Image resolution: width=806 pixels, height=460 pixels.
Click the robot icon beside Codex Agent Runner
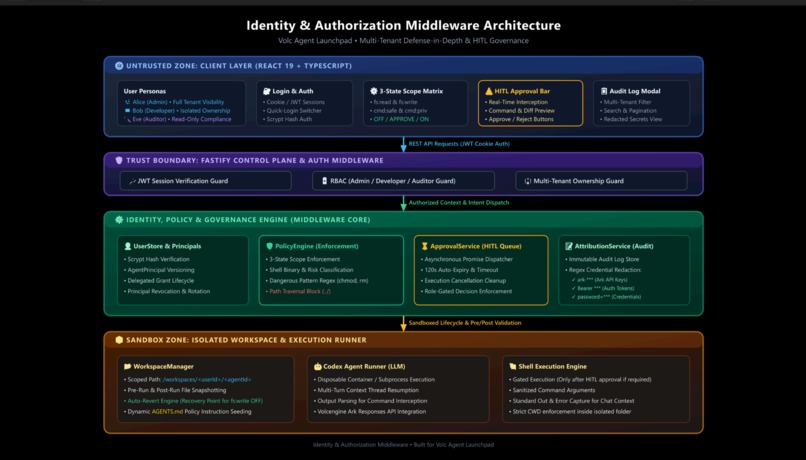(x=318, y=366)
